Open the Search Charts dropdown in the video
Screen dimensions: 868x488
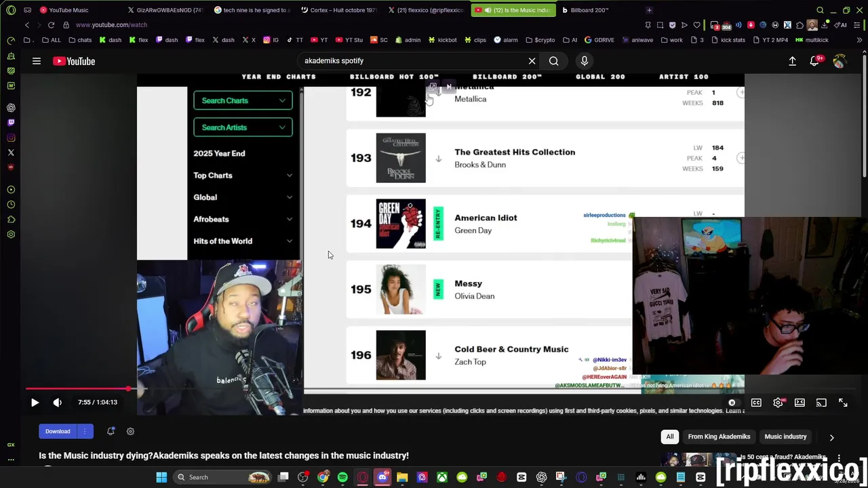point(243,100)
